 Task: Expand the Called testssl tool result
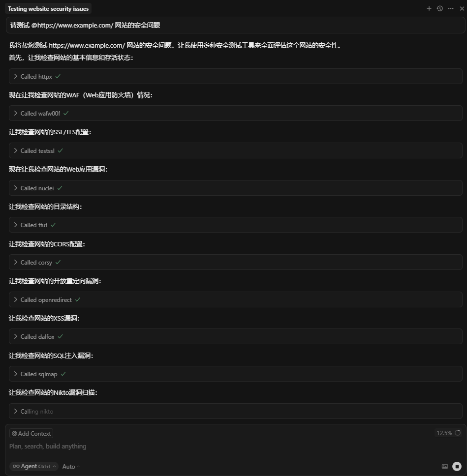[x=236, y=150]
